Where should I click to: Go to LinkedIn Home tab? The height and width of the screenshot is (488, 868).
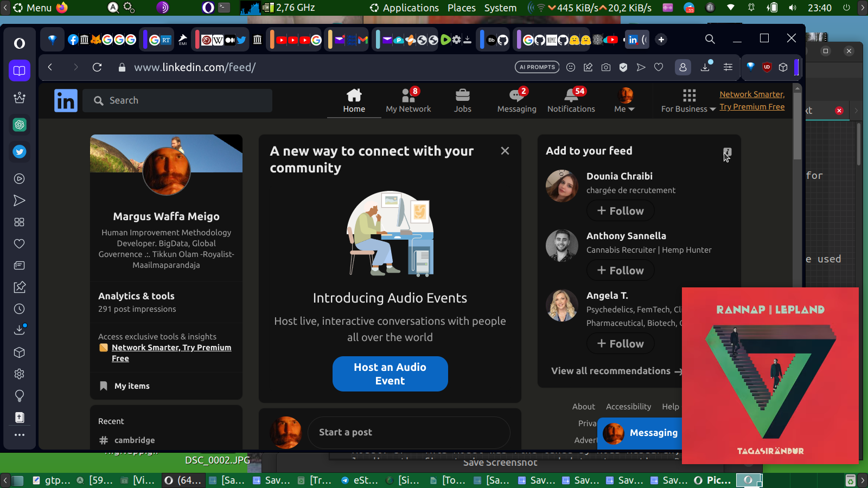[x=354, y=100]
